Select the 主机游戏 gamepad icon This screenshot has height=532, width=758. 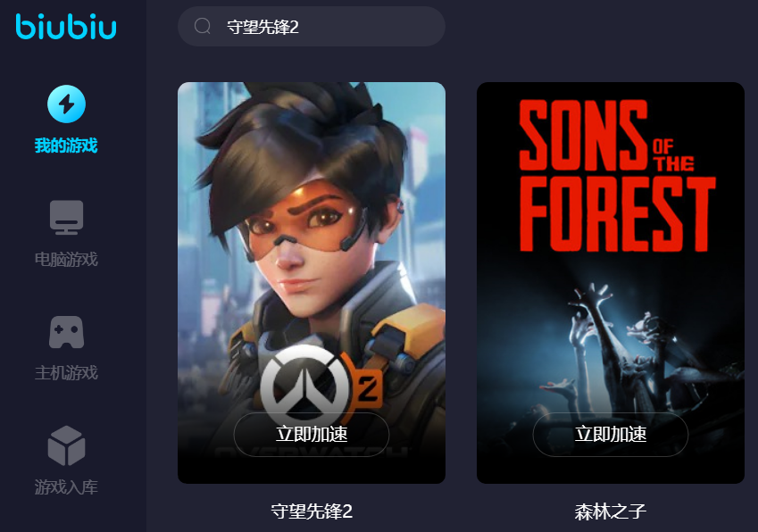[x=66, y=332]
